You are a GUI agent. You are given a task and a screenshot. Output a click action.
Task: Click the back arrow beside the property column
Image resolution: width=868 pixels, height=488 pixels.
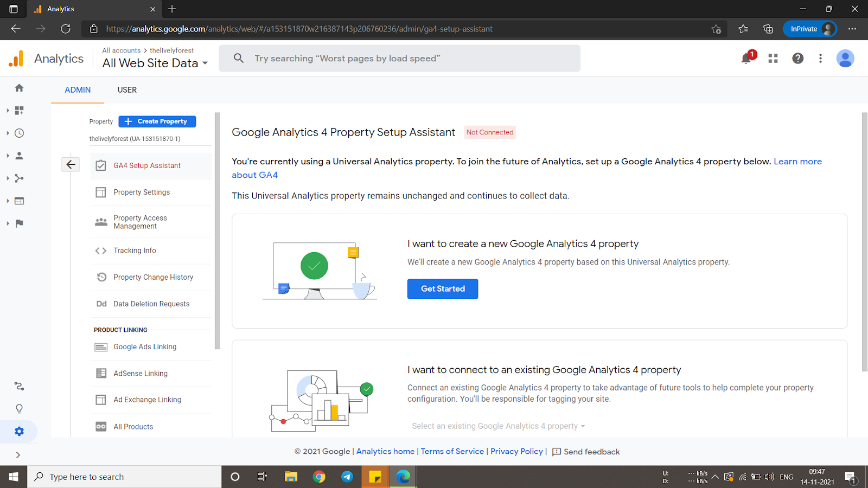coord(71,164)
